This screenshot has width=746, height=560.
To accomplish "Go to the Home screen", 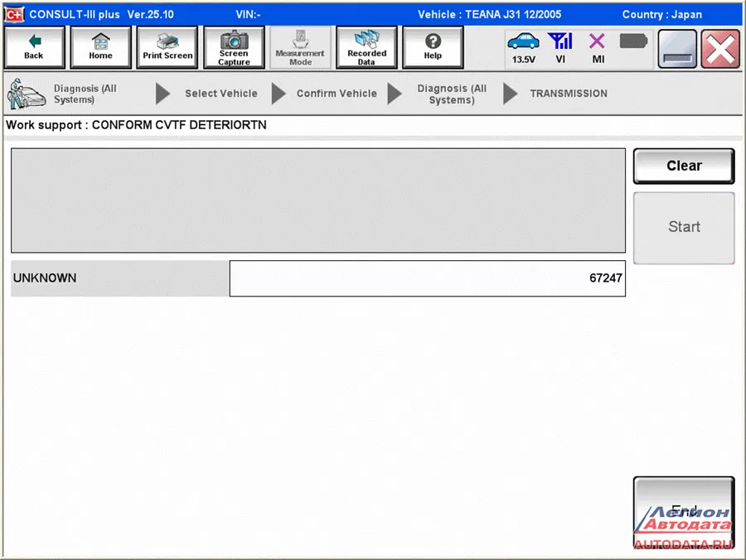I will click(100, 47).
